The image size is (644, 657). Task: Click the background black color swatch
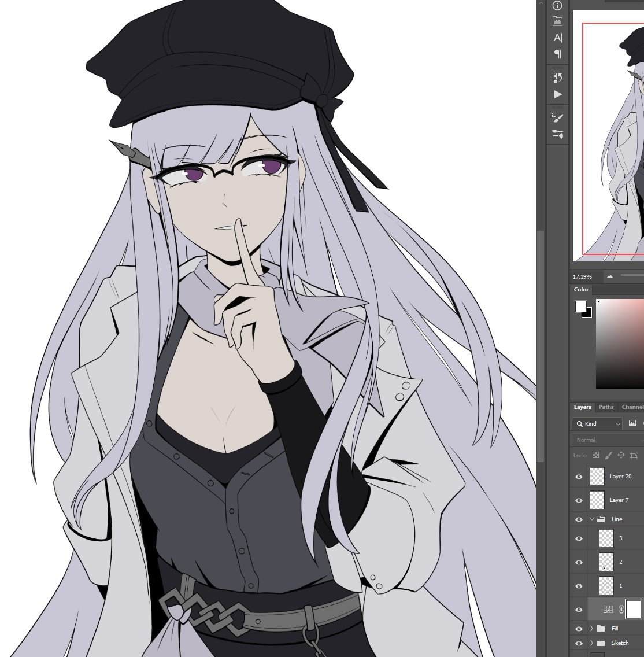588,313
